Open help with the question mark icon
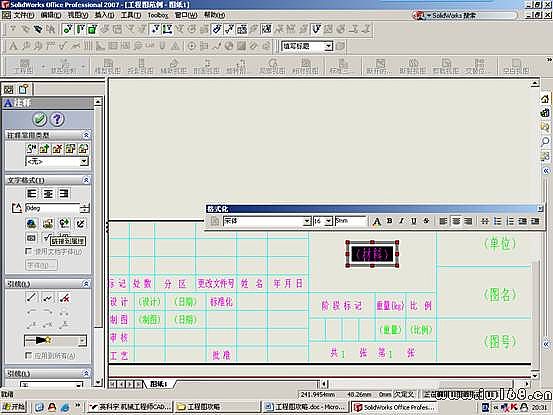Image resolution: width=553 pixels, height=415 pixels. 57,119
